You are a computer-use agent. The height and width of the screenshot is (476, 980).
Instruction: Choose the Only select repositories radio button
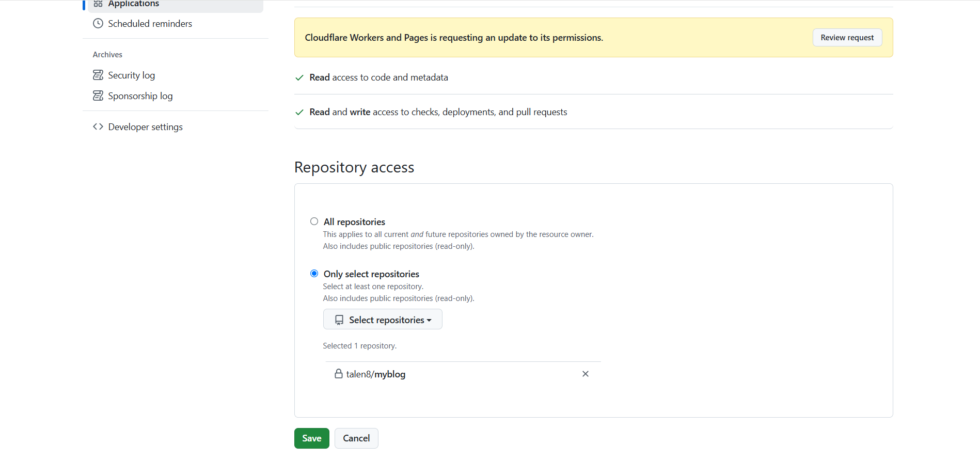click(314, 274)
